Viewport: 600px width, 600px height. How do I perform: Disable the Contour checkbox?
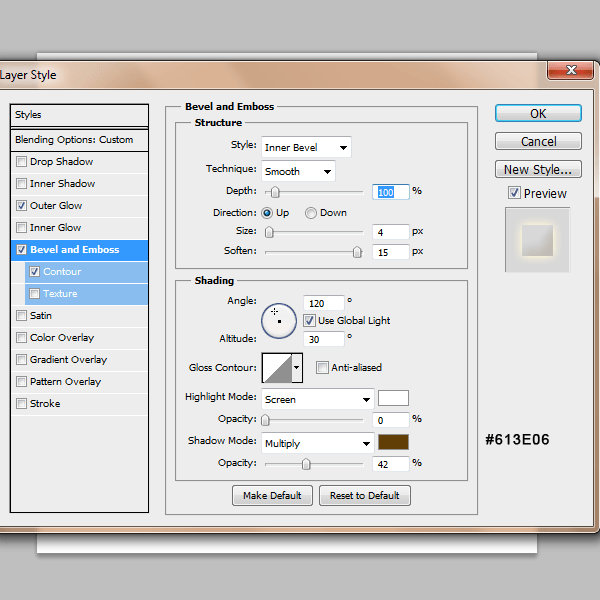(x=34, y=272)
